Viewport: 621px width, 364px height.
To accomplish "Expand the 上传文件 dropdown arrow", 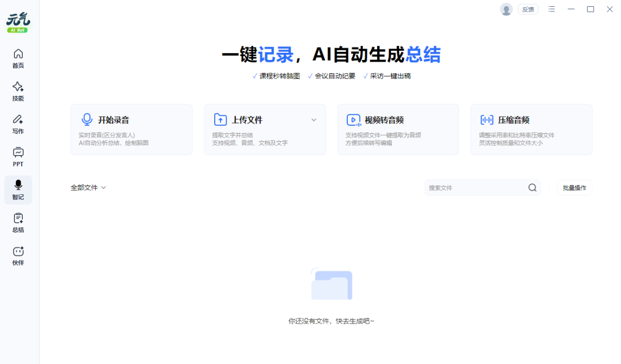I will click(x=314, y=120).
